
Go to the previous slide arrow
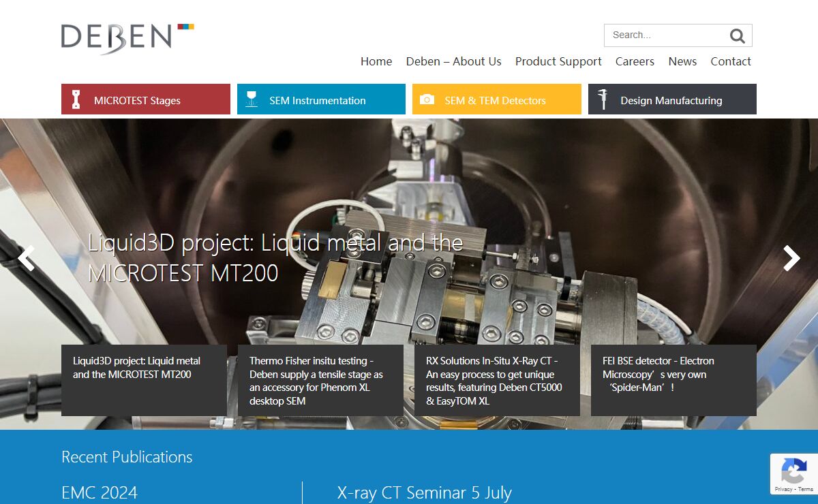tap(26, 258)
